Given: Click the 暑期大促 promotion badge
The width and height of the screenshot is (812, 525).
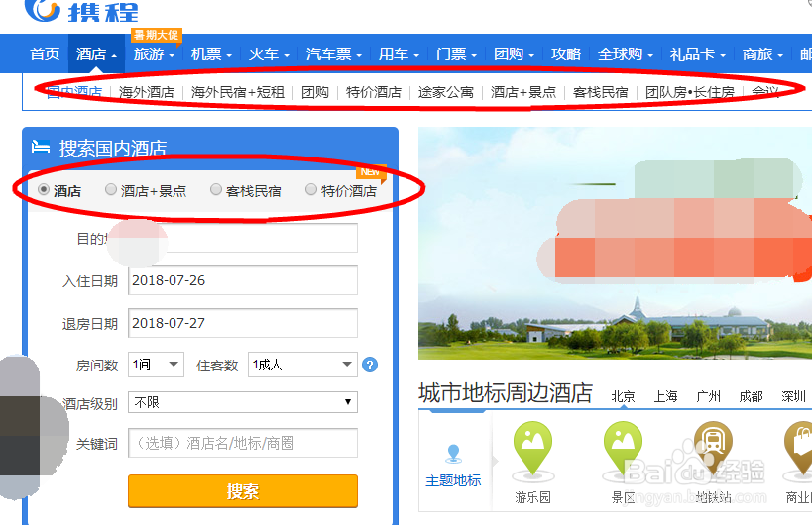Looking at the screenshot, I should click(x=156, y=36).
